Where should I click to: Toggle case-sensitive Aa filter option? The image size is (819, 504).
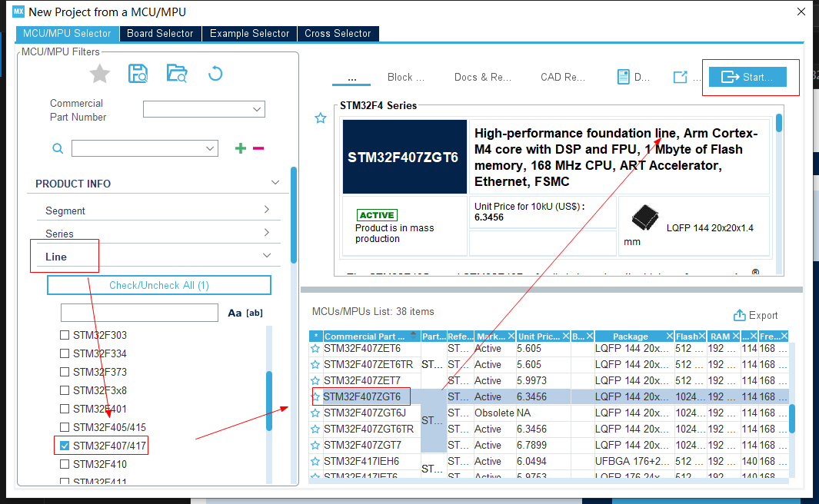235,313
